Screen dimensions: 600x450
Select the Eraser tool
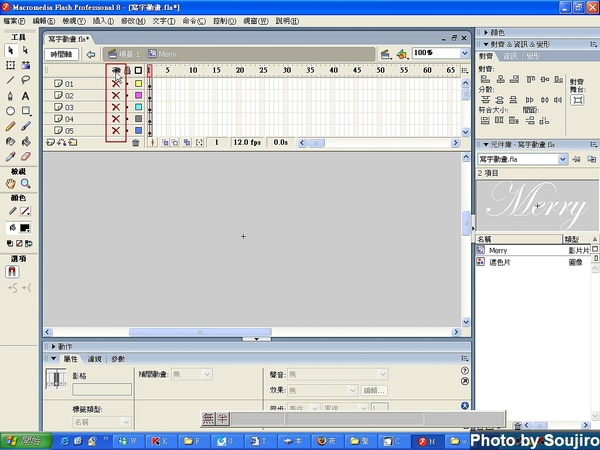click(x=25, y=157)
